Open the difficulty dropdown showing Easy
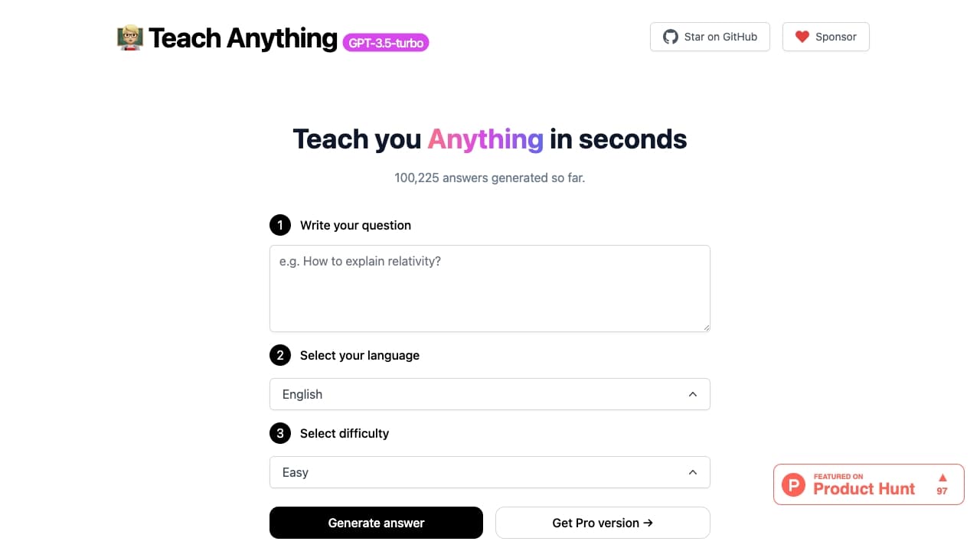The height and width of the screenshot is (551, 980). (x=490, y=472)
